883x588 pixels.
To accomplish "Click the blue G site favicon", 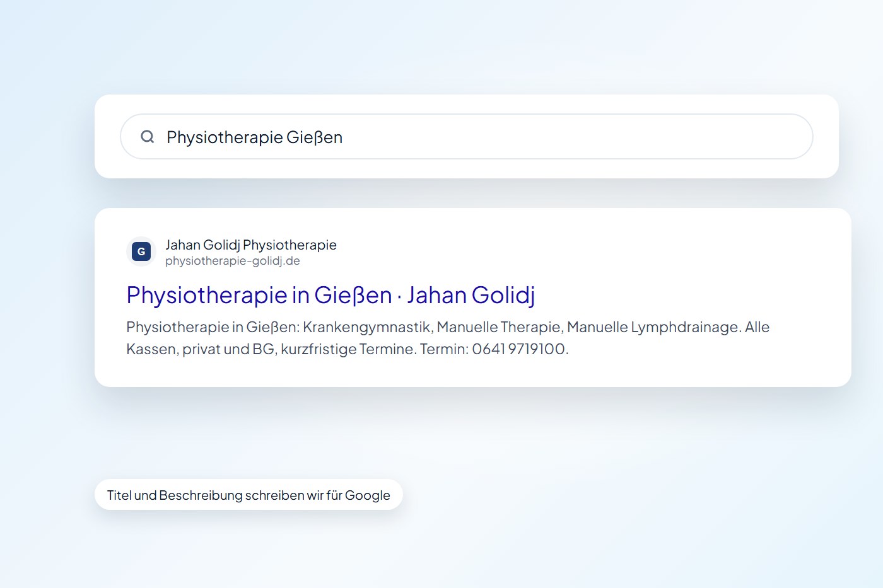I will pos(141,251).
